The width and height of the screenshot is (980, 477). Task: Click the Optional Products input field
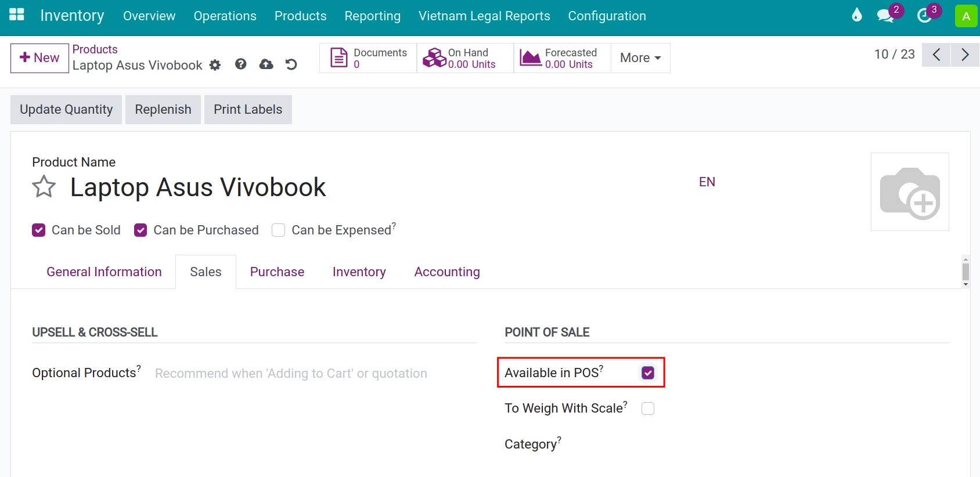click(x=315, y=374)
